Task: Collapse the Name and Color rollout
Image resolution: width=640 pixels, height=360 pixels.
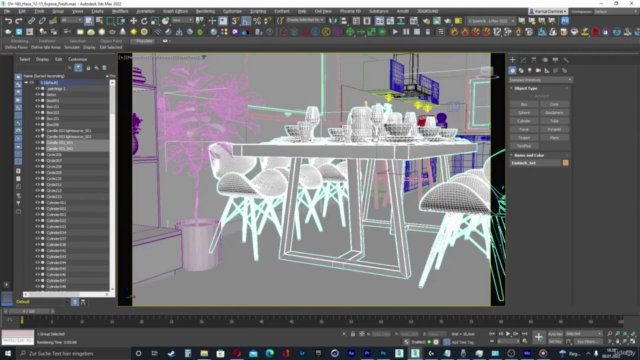Action: [x=511, y=155]
